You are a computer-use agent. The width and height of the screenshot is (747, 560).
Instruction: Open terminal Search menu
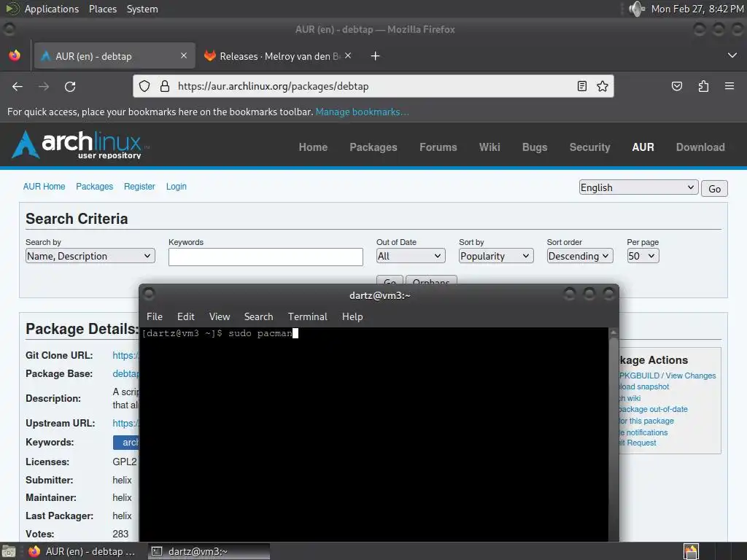coord(259,316)
